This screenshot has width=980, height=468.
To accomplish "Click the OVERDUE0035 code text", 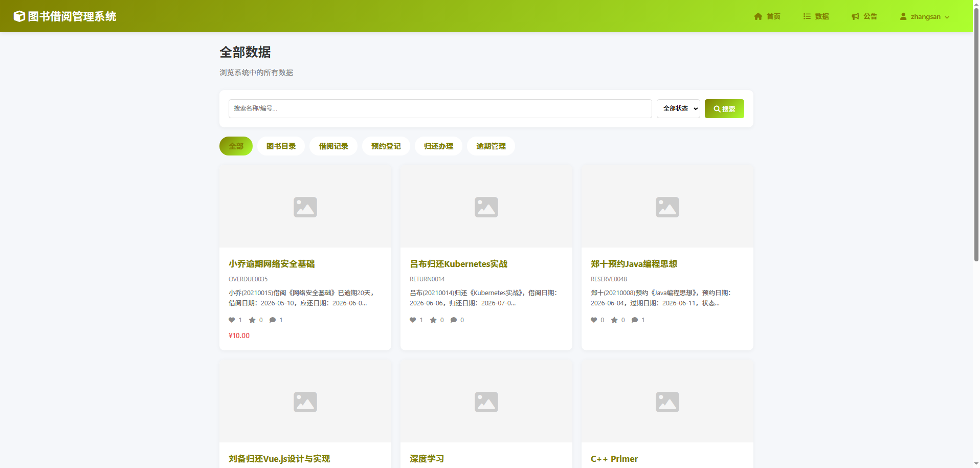I will tap(248, 279).
